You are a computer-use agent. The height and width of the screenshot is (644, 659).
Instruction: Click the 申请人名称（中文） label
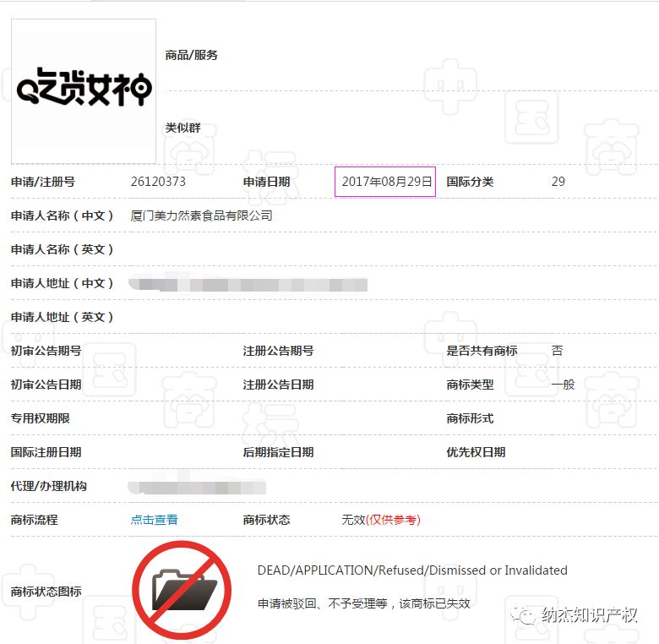(x=63, y=216)
